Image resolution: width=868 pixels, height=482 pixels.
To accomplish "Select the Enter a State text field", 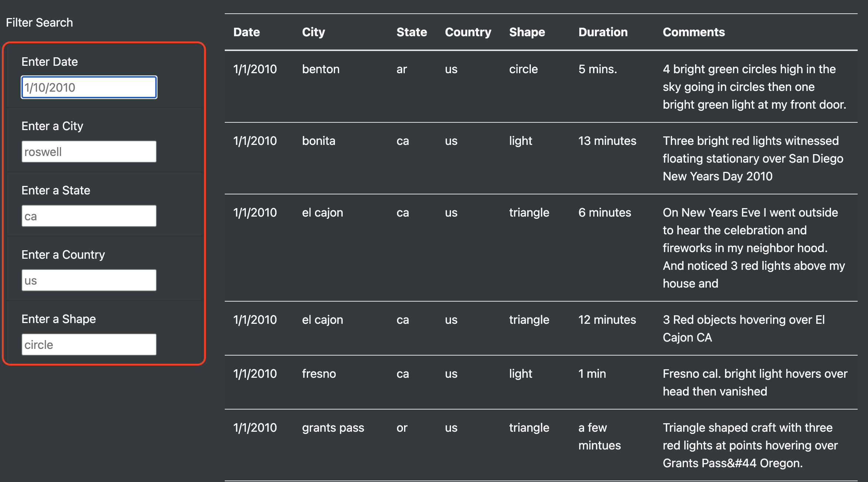I will (89, 216).
